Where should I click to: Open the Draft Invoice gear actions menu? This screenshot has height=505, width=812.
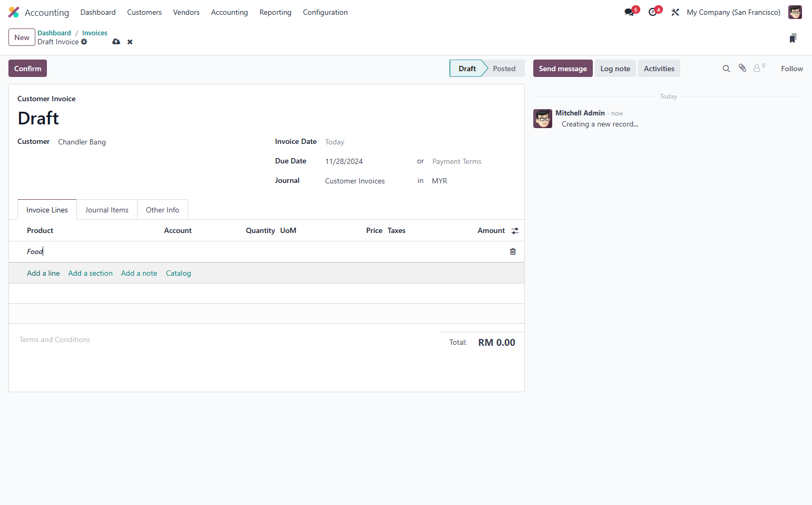coord(84,42)
